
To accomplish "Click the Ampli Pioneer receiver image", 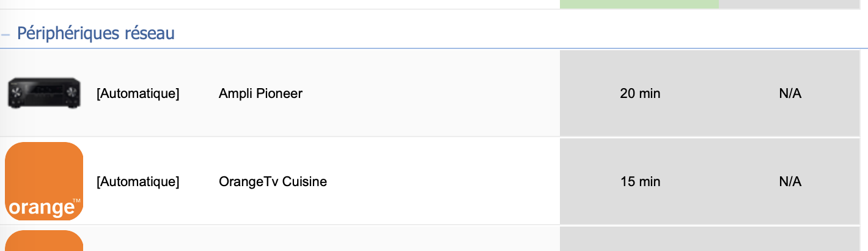I will (x=44, y=94).
